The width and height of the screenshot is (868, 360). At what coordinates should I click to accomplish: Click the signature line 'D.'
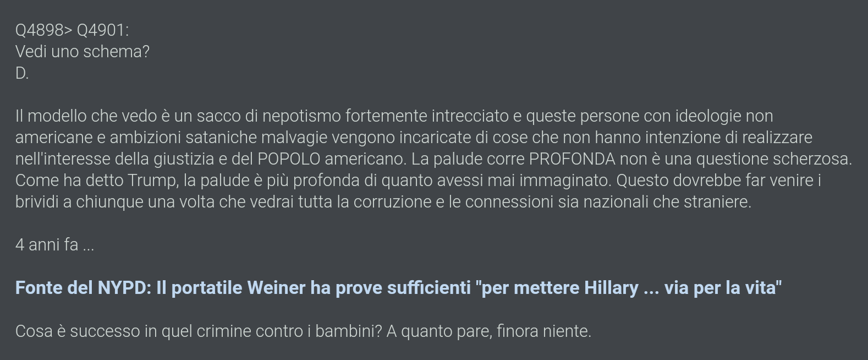(x=22, y=73)
